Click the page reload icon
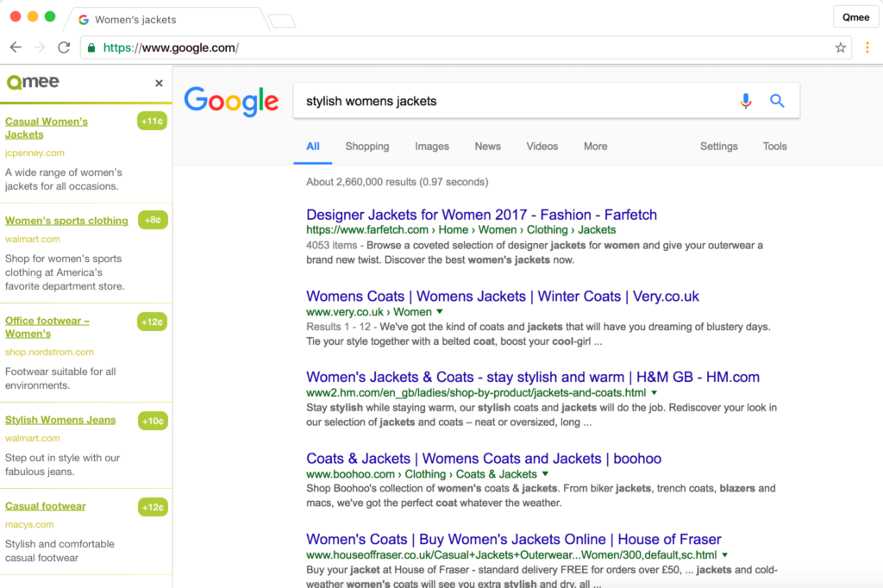Image resolution: width=883 pixels, height=588 pixels. (x=63, y=47)
